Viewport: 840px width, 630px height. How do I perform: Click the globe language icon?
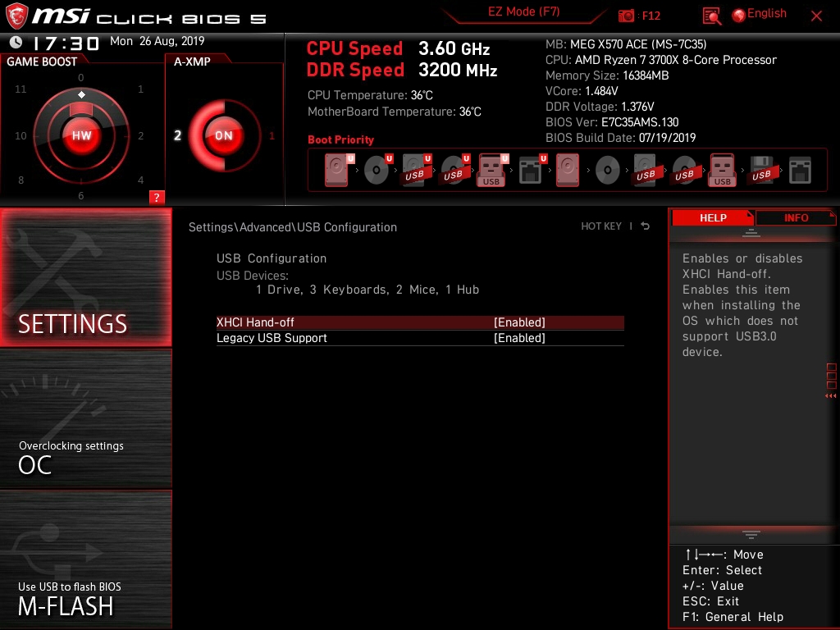tap(739, 16)
